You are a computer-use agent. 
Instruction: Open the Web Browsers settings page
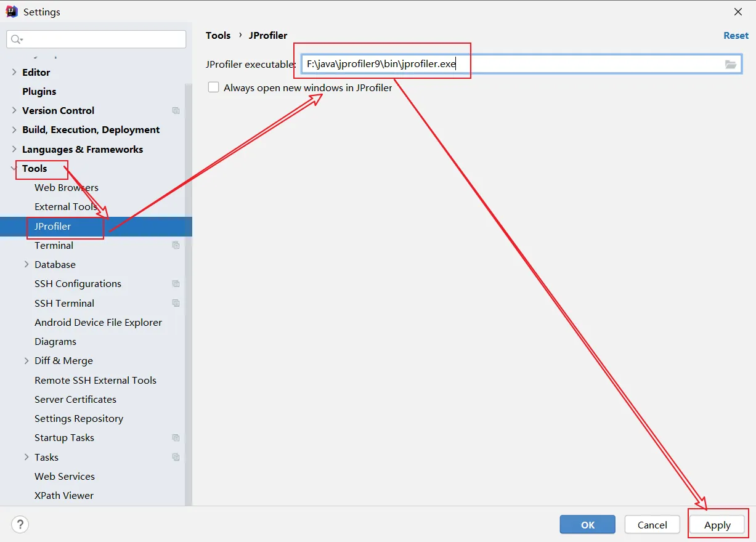[67, 187]
